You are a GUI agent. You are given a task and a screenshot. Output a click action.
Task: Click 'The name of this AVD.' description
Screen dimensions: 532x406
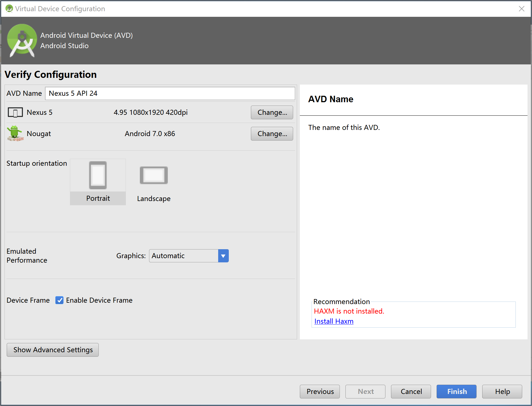click(x=344, y=128)
